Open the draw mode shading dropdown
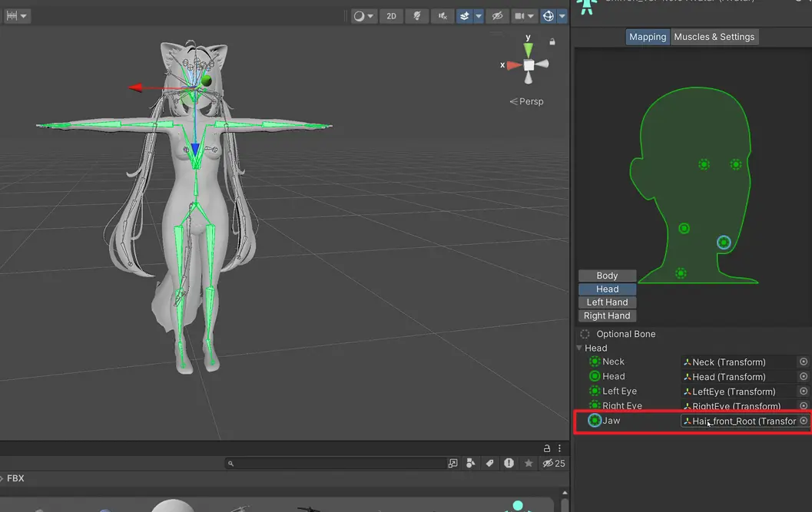This screenshot has width=812, height=512. (x=363, y=16)
